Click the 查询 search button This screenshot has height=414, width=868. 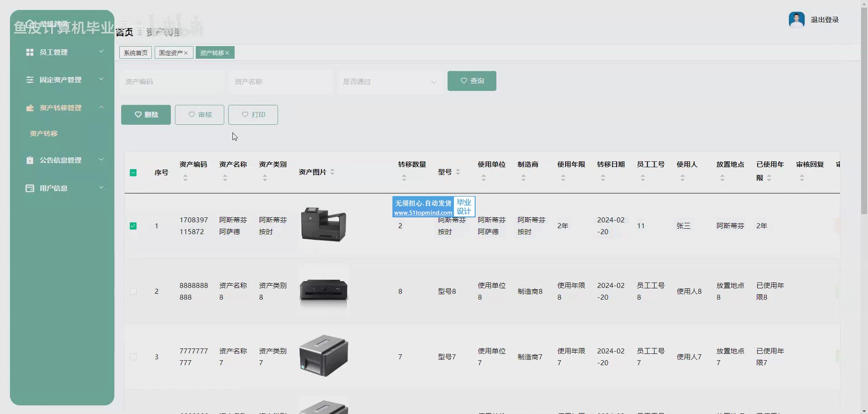pos(472,81)
